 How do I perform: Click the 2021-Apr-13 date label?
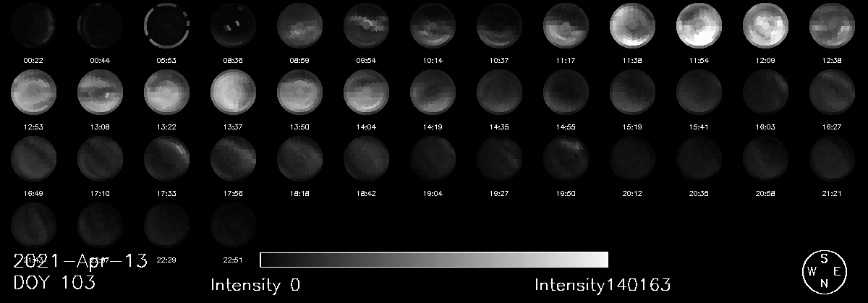(80, 261)
